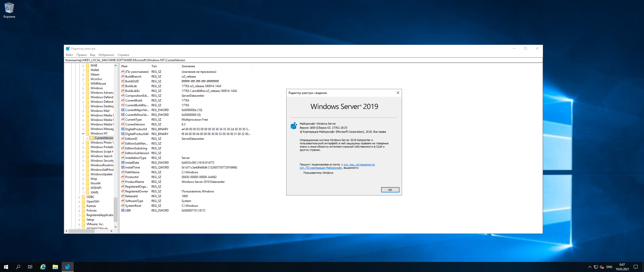Click DigitalProductId binary value icon
The height and width of the screenshot is (272, 644).
[x=123, y=129]
